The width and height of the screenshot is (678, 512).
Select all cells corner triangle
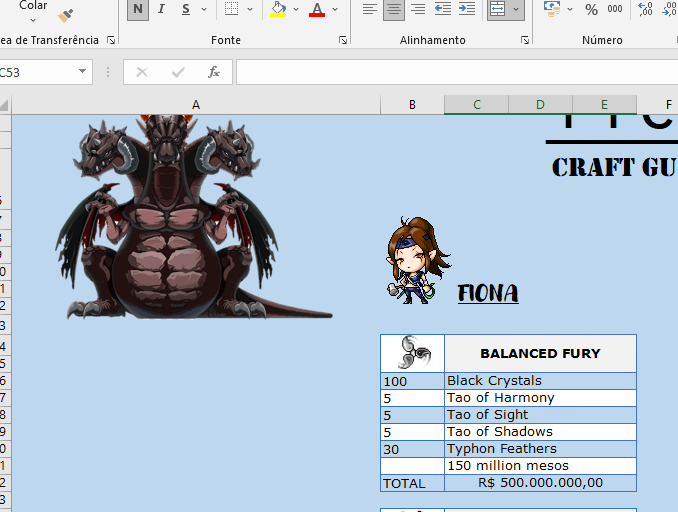click(4, 105)
